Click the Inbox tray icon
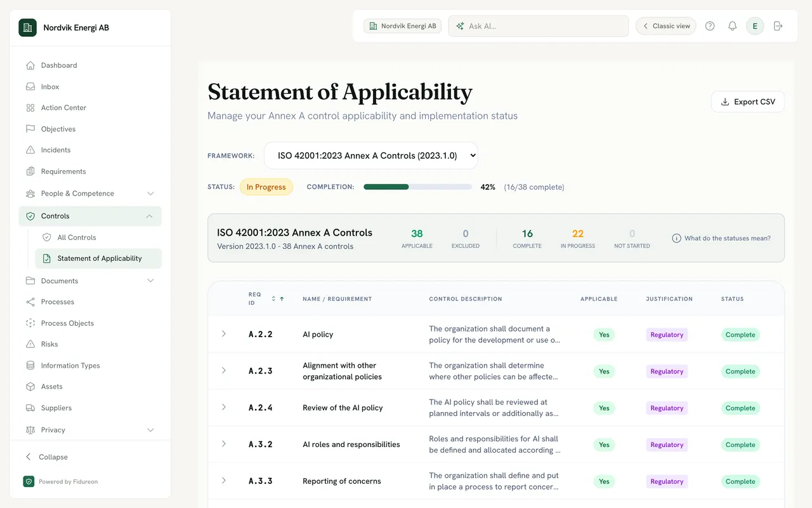 (x=30, y=86)
